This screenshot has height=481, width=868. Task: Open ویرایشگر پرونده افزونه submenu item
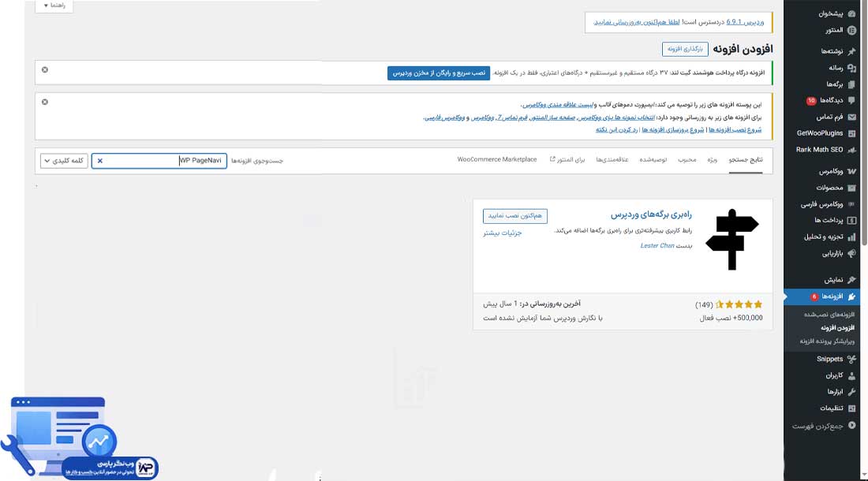[x=827, y=341]
